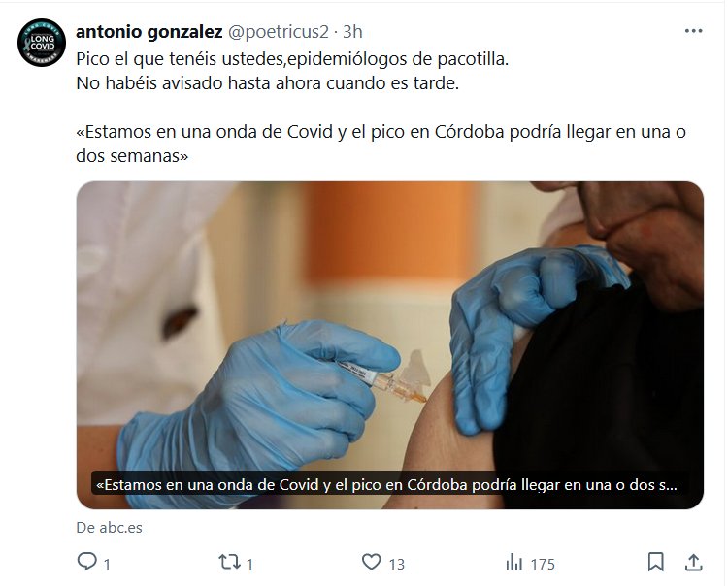Bookmark this tweet
Viewport: 728px width, 586px height.
655,562
